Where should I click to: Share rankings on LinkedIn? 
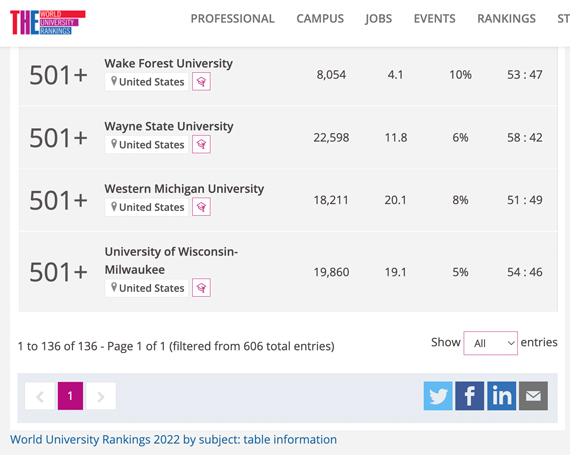coord(502,396)
